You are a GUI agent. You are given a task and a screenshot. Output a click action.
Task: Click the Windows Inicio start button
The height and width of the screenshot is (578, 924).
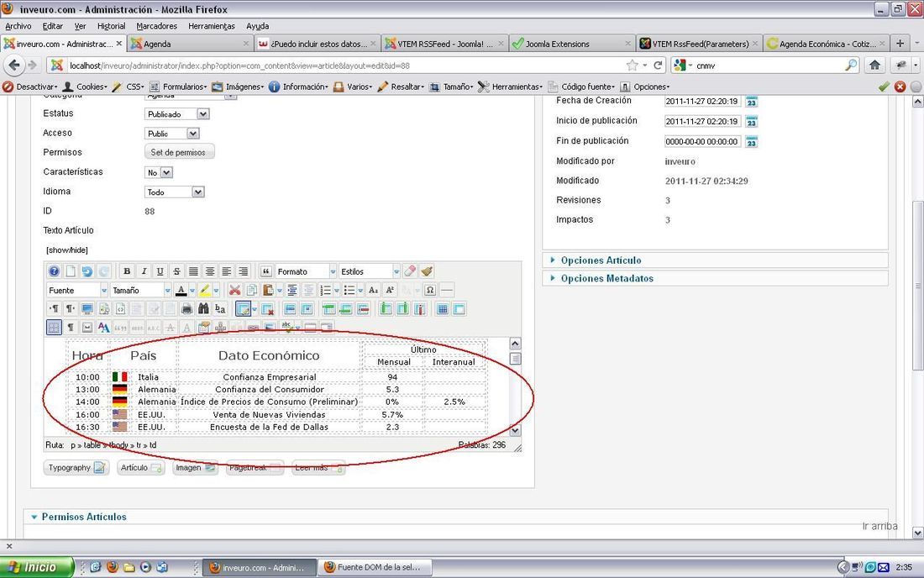[37, 567]
